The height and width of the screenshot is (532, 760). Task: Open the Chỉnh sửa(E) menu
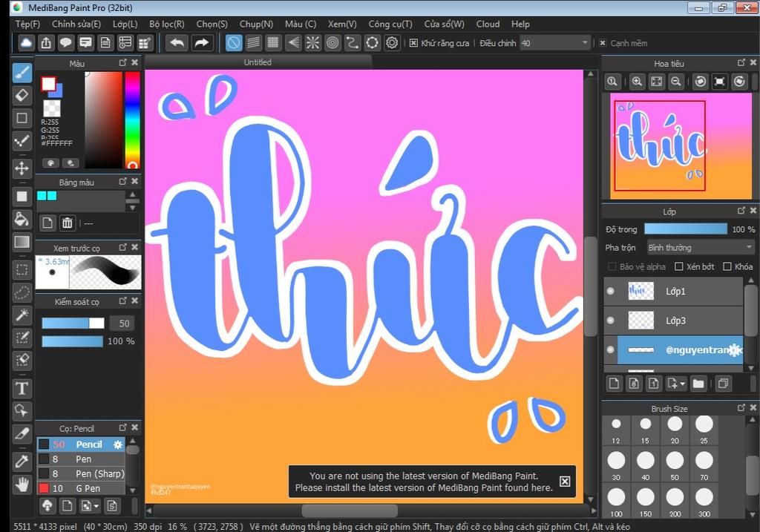76,24
